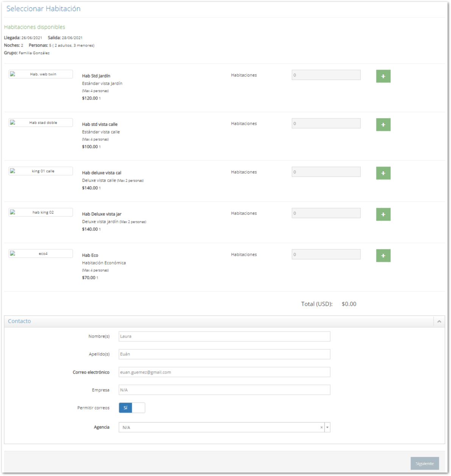This screenshot has height=476, width=451.
Task: Click the Siguiente button
Action: click(424, 463)
